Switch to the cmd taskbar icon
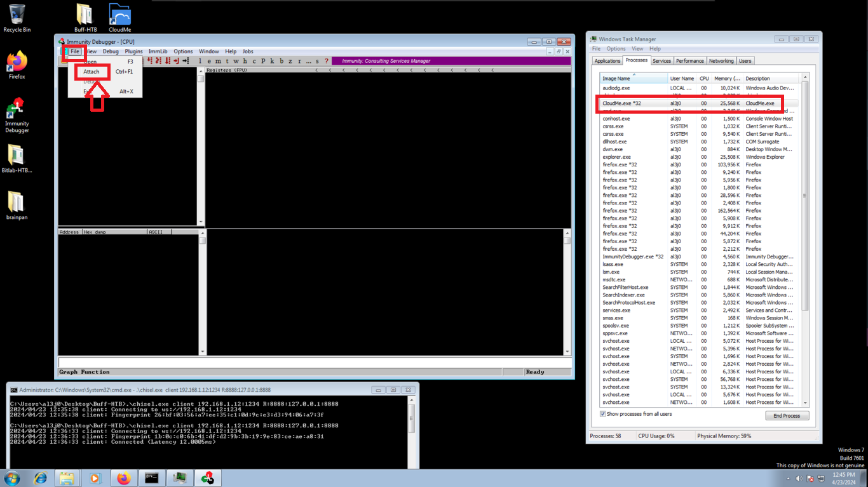Viewport: 868px width, 487px height. [x=151, y=478]
